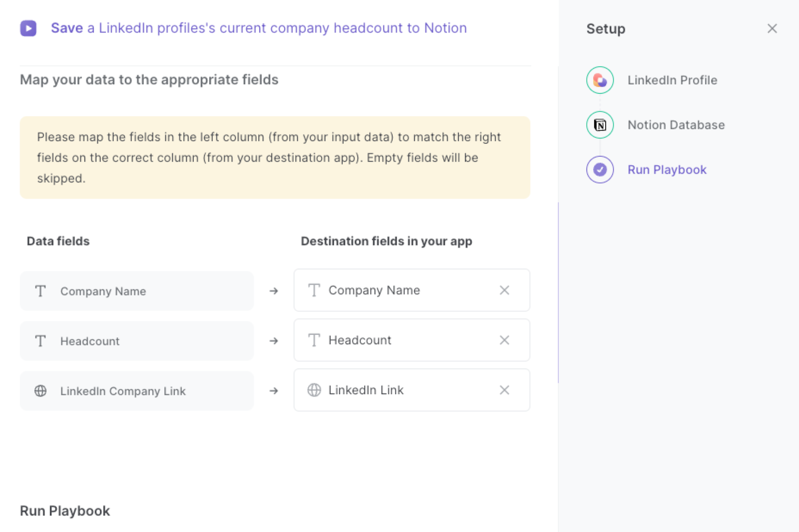Select the LinkedIn Profile setup step
This screenshot has width=799, height=532.
point(672,80)
